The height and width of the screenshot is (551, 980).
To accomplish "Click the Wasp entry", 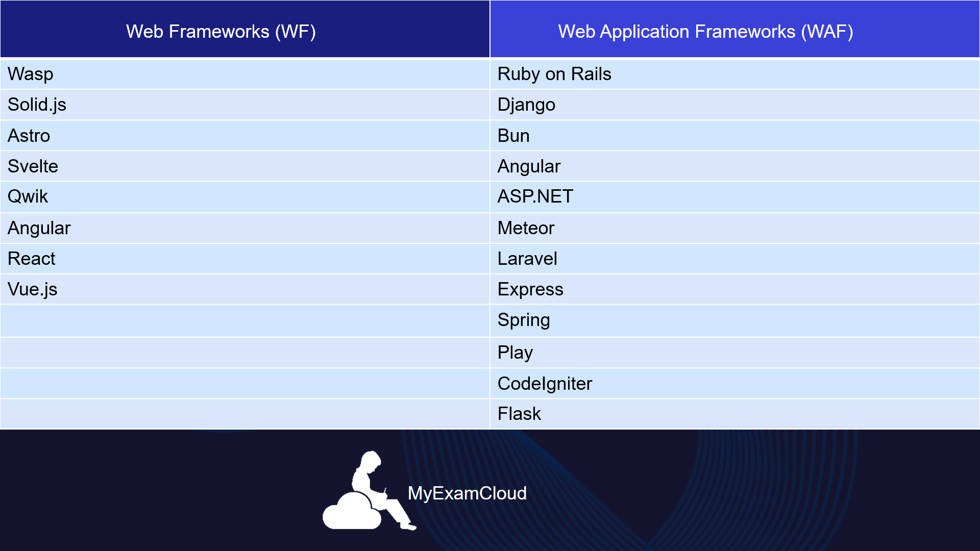I will tap(31, 74).
